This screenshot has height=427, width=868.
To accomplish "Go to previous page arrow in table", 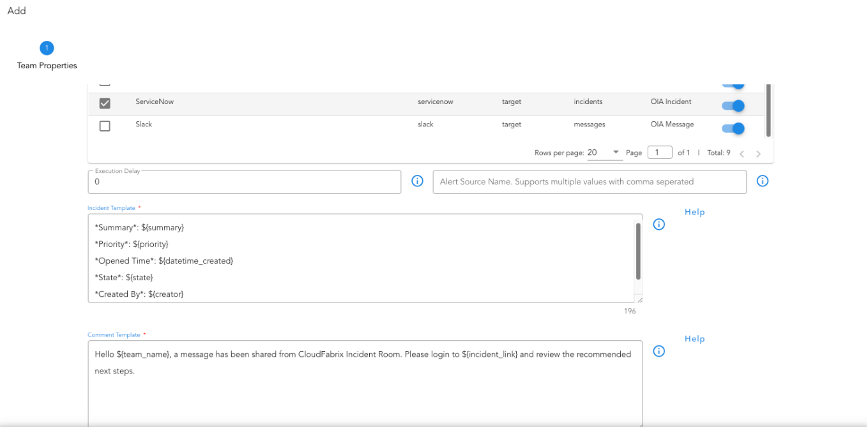I will click(742, 154).
